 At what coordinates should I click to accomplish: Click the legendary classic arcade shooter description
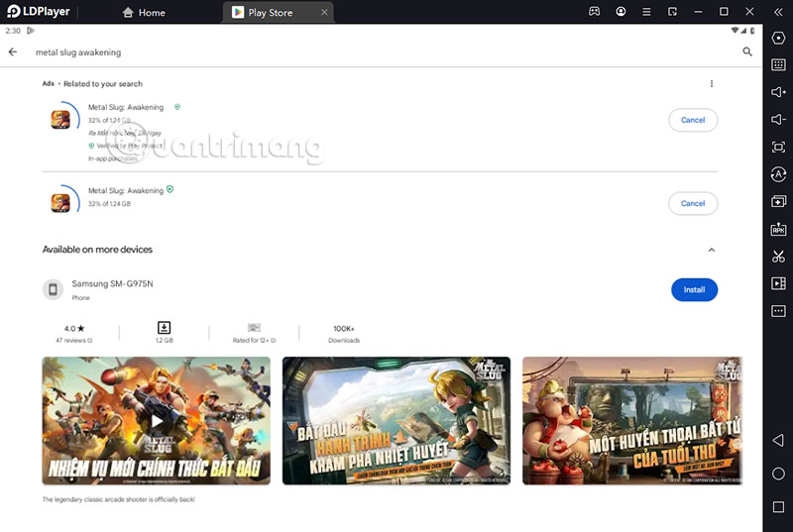point(118,499)
